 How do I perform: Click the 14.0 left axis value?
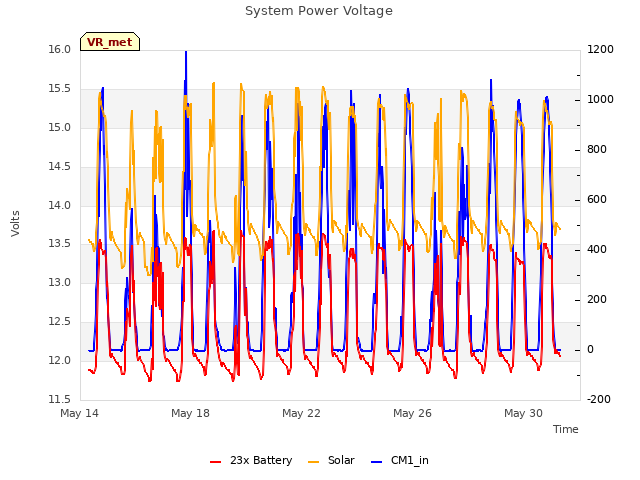click(x=60, y=205)
